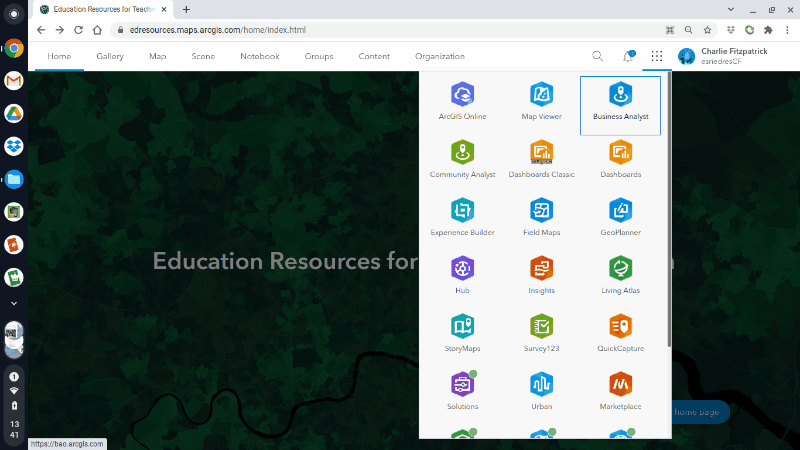Open Google Drive from the shelf
The width and height of the screenshot is (800, 450).
[14, 113]
